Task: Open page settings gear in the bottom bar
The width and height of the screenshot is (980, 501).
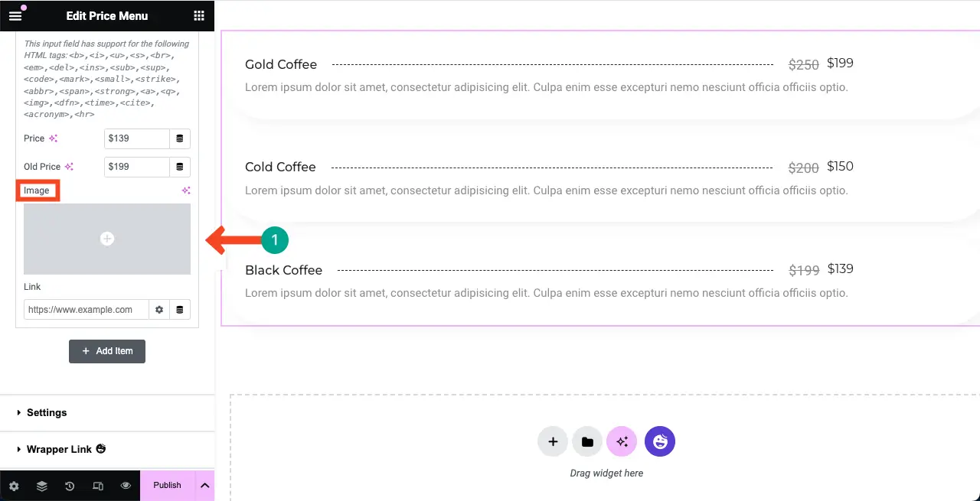Action: pos(14,486)
